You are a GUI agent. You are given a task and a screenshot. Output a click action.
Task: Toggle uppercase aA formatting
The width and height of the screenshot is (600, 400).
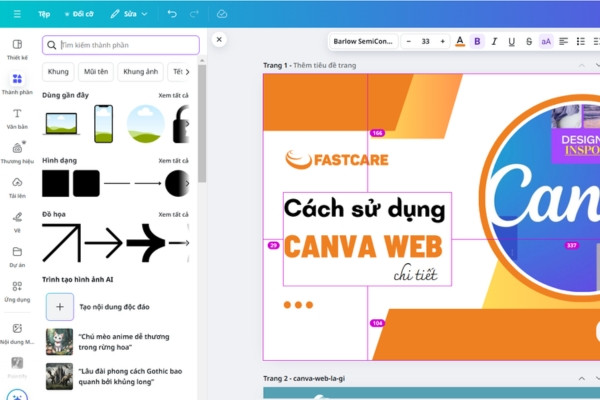tap(546, 41)
